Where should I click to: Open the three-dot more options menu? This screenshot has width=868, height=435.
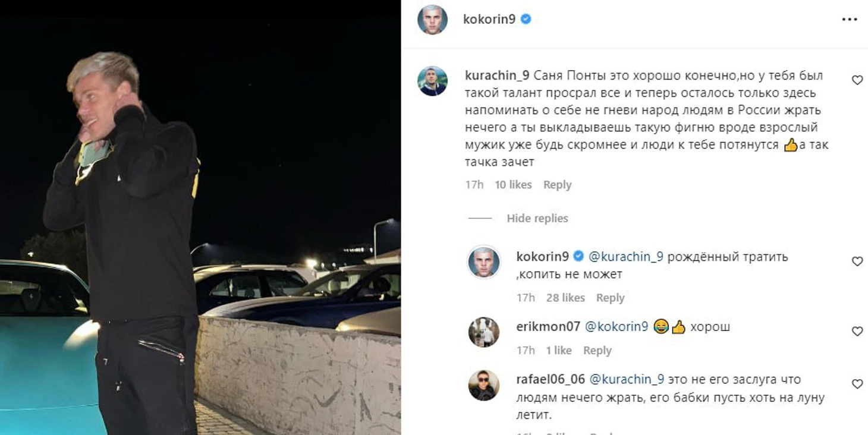pos(850,20)
